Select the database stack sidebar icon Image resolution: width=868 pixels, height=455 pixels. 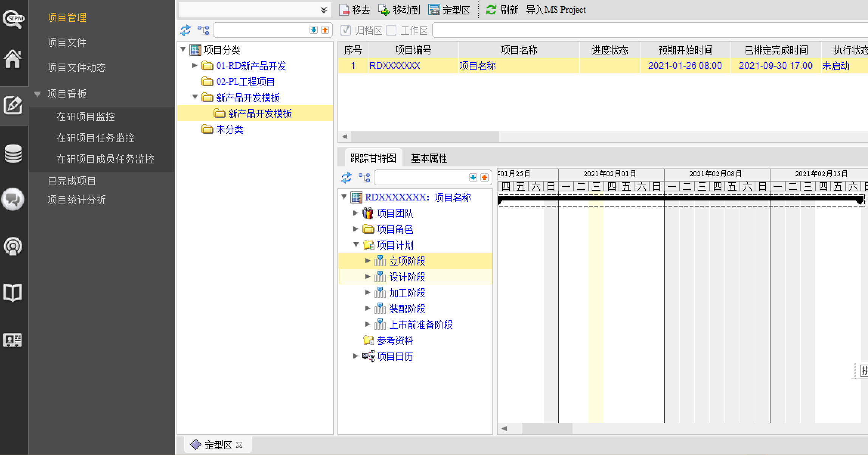click(x=13, y=154)
